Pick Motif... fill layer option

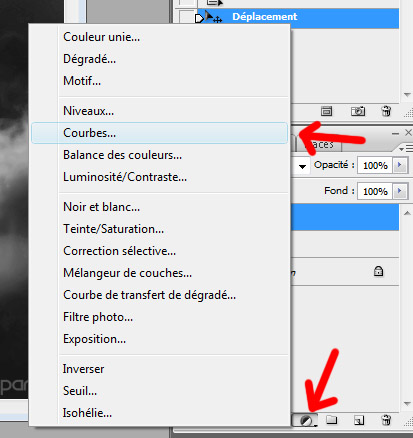coord(82,81)
